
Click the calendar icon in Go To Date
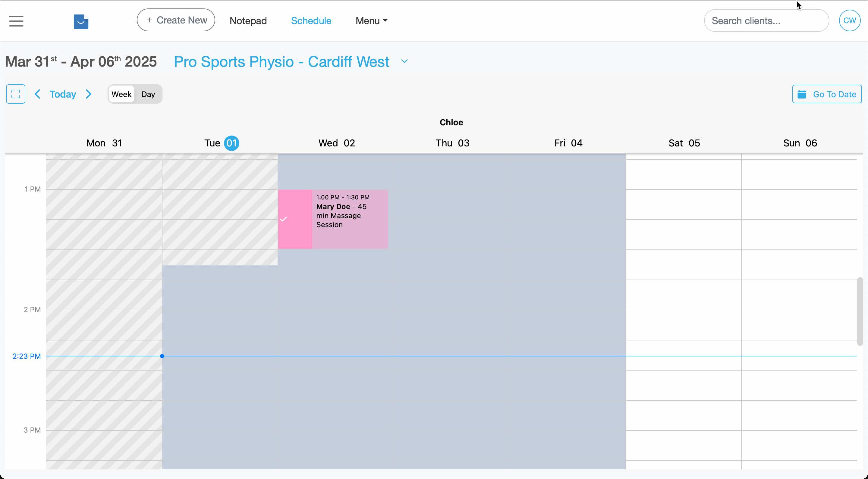[802, 94]
